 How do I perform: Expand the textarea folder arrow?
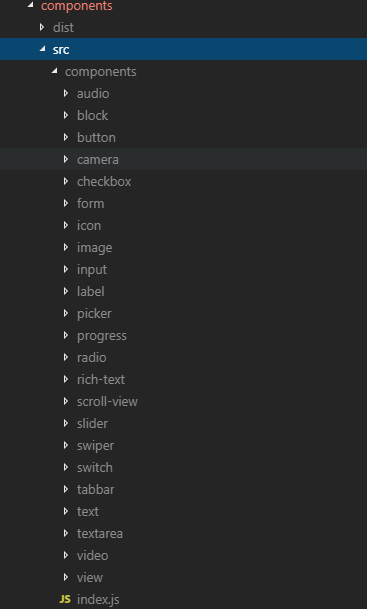pyautogui.click(x=66, y=533)
